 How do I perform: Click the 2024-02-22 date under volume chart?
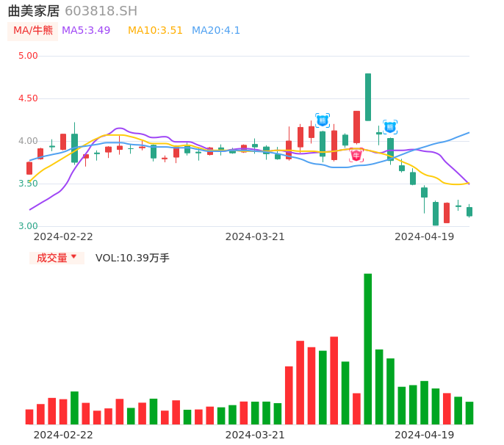[x=63, y=435]
